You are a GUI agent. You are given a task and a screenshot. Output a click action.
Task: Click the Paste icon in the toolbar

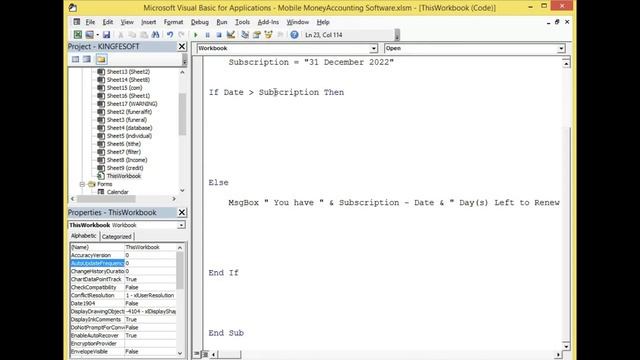point(144,35)
